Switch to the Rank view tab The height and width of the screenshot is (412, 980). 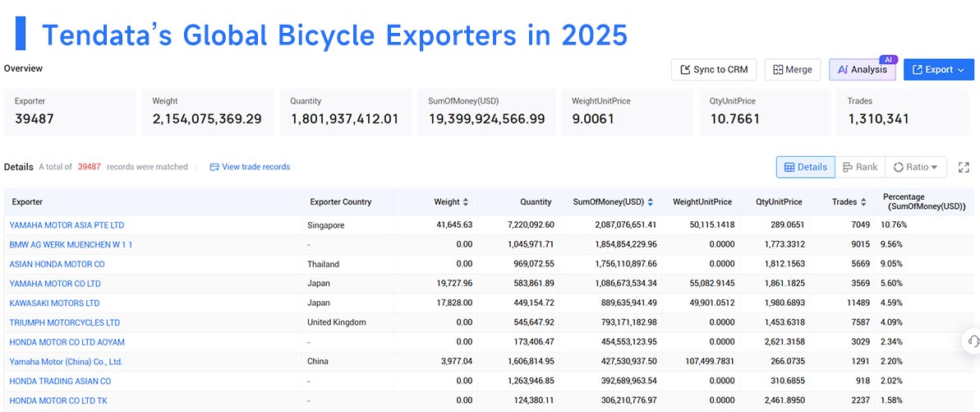click(860, 167)
